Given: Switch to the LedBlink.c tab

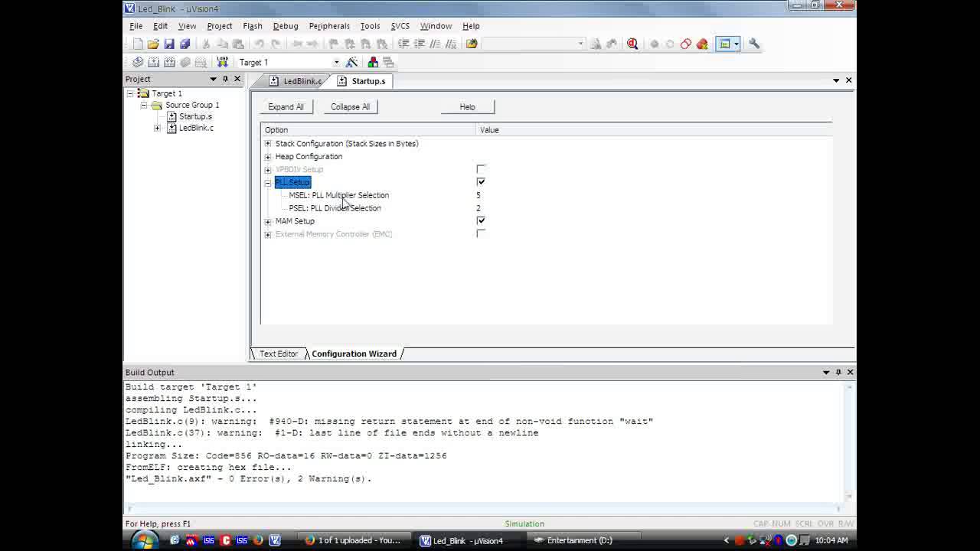Looking at the screenshot, I should [x=296, y=81].
